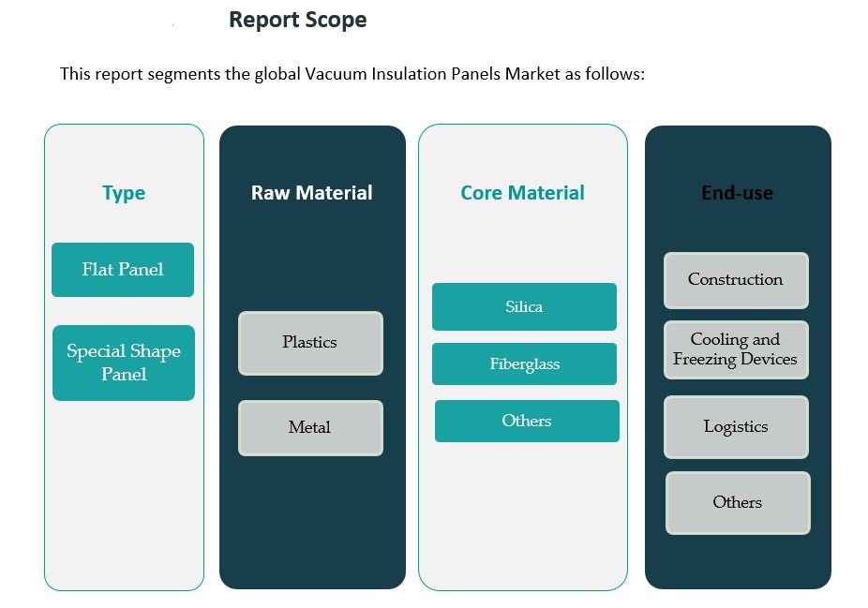Select the Fiberglass box

pos(524,364)
